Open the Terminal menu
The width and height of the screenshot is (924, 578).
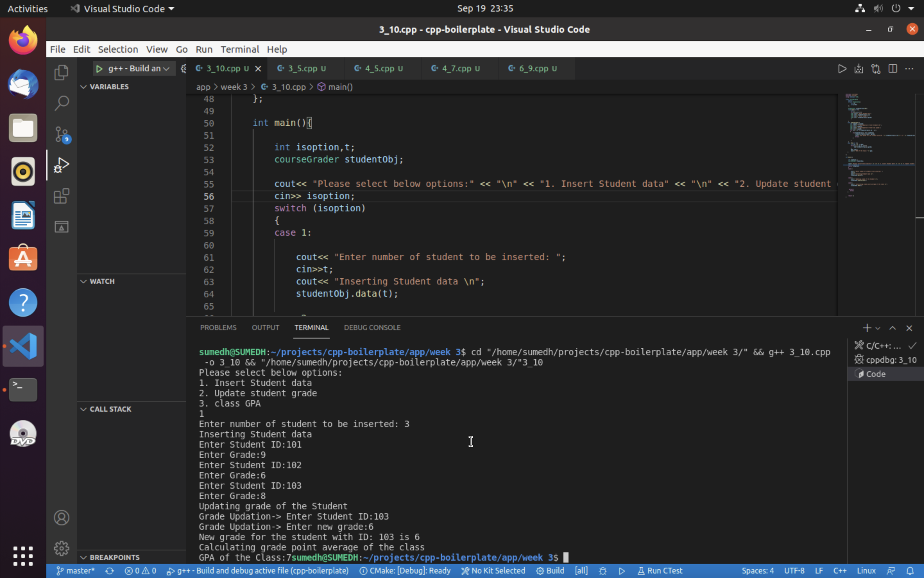(x=240, y=49)
